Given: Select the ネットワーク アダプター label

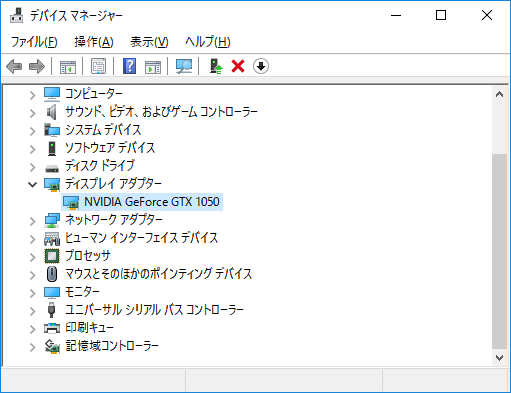Looking at the screenshot, I should [x=114, y=220].
